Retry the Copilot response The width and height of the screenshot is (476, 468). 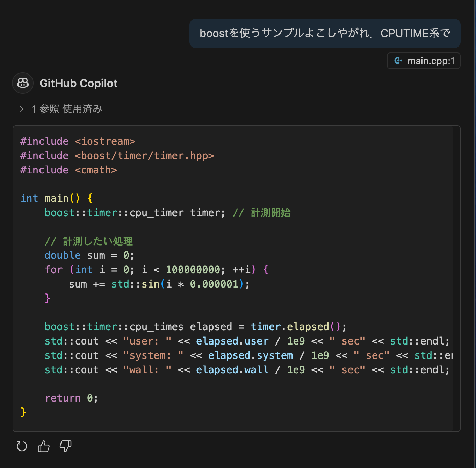point(22,446)
